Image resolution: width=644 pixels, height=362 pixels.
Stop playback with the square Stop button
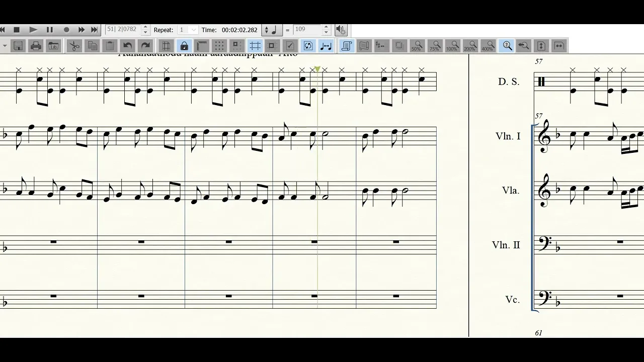[17, 30]
